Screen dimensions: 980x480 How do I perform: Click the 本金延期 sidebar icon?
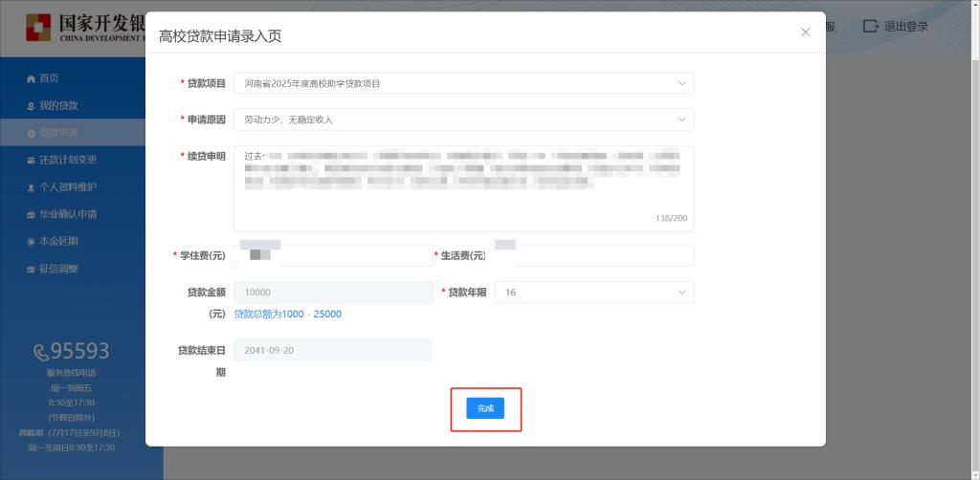pyautogui.click(x=31, y=241)
